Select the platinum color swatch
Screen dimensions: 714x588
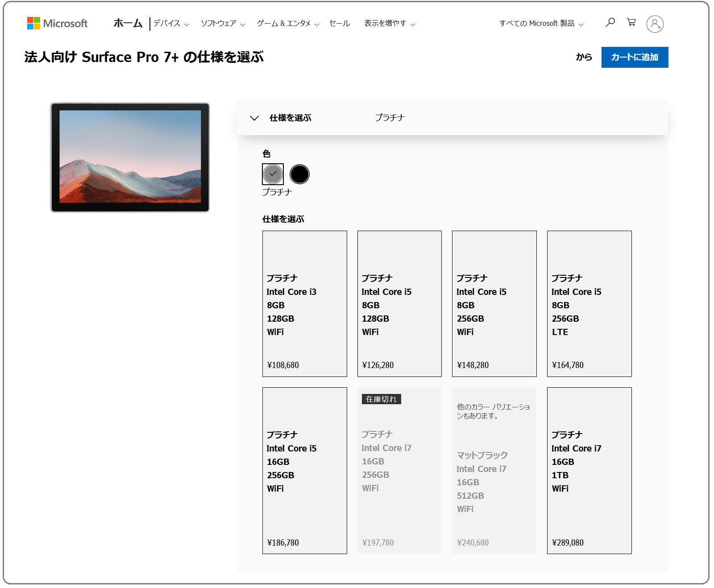coord(273,174)
